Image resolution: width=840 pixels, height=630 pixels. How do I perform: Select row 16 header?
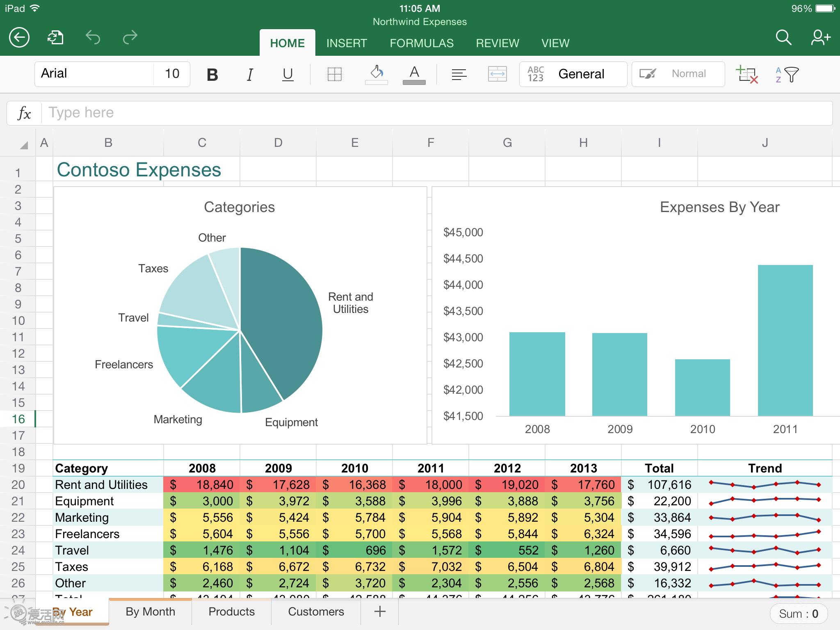(x=18, y=419)
